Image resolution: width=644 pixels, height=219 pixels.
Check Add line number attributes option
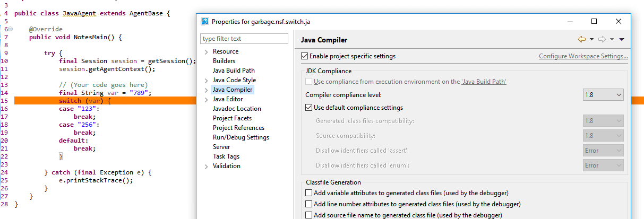coord(309,204)
